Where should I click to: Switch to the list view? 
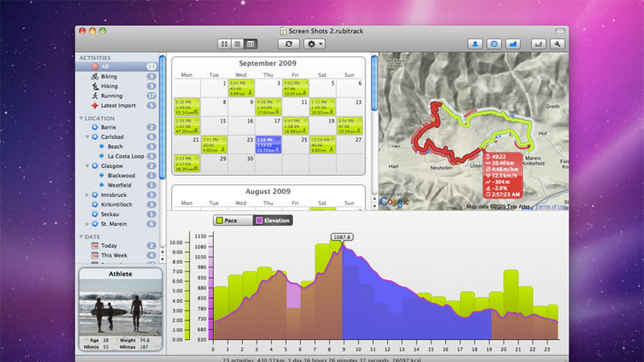click(237, 44)
